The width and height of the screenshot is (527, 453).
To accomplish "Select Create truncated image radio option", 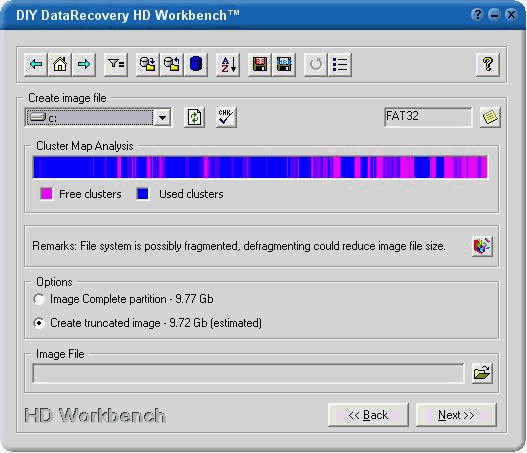I will tap(39, 323).
